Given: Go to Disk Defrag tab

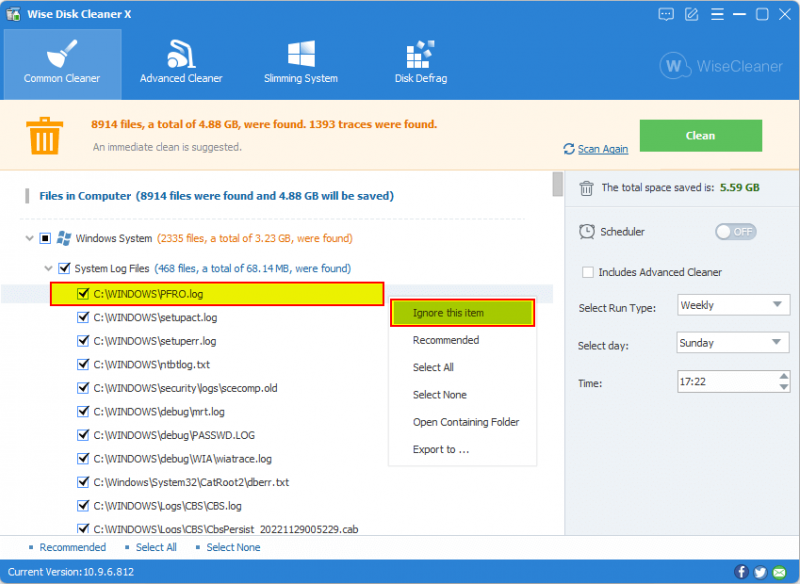Looking at the screenshot, I should pyautogui.click(x=420, y=64).
